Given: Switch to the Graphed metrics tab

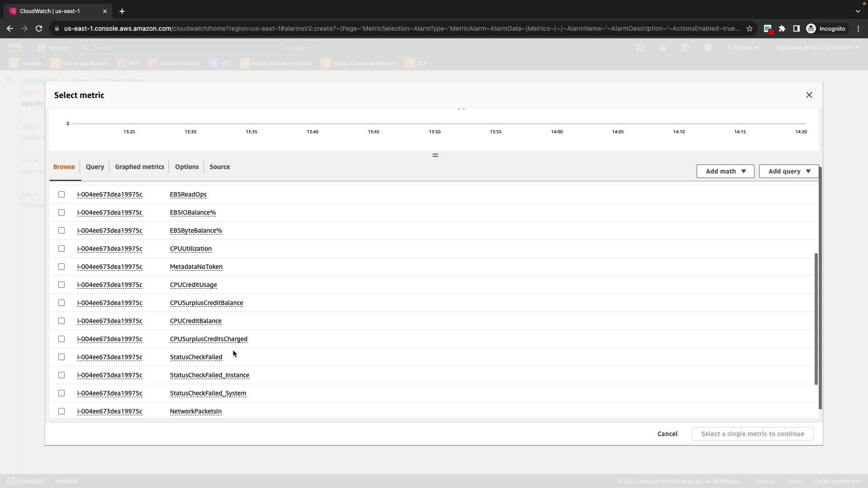Looking at the screenshot, I should pyautogui.click(x=139, y=167).
